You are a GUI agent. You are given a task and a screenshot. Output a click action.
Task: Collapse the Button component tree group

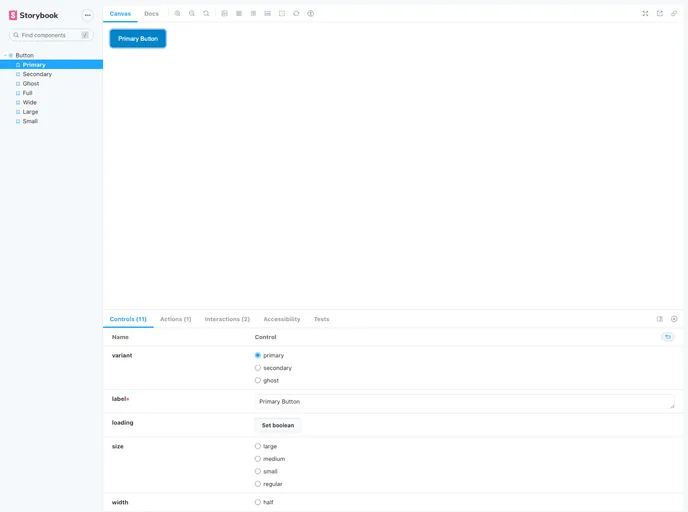6,55
